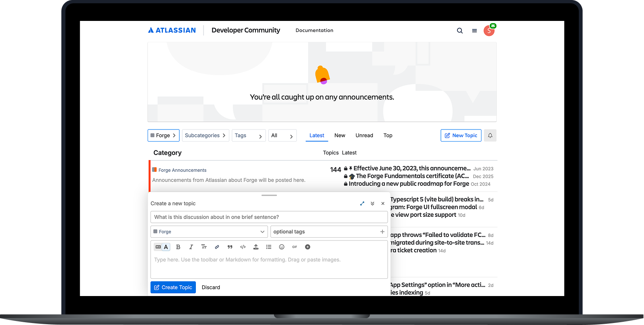Open 'Effective June 30, 2023' announcement topic
Screen dimensions: 644x325
[412, 169]
